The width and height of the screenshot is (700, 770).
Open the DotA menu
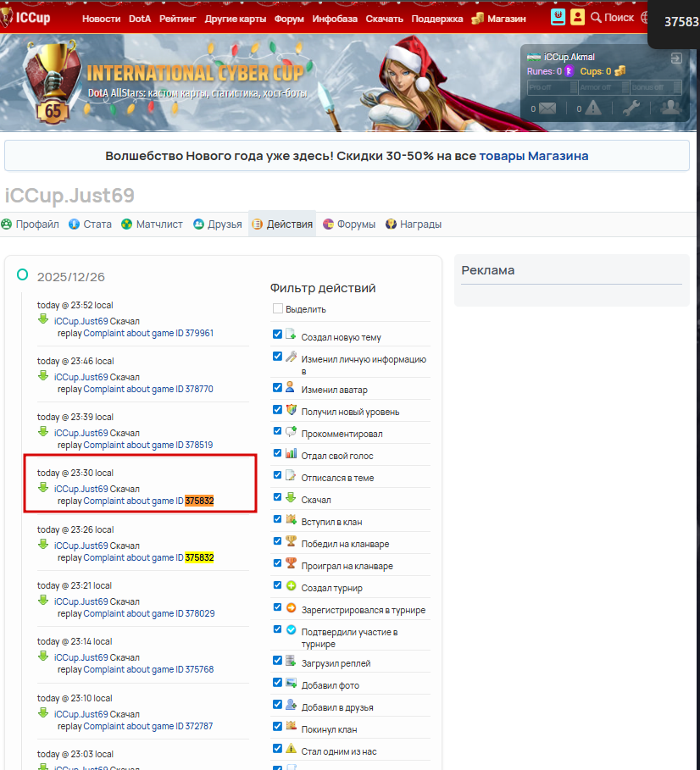[140, 19]
